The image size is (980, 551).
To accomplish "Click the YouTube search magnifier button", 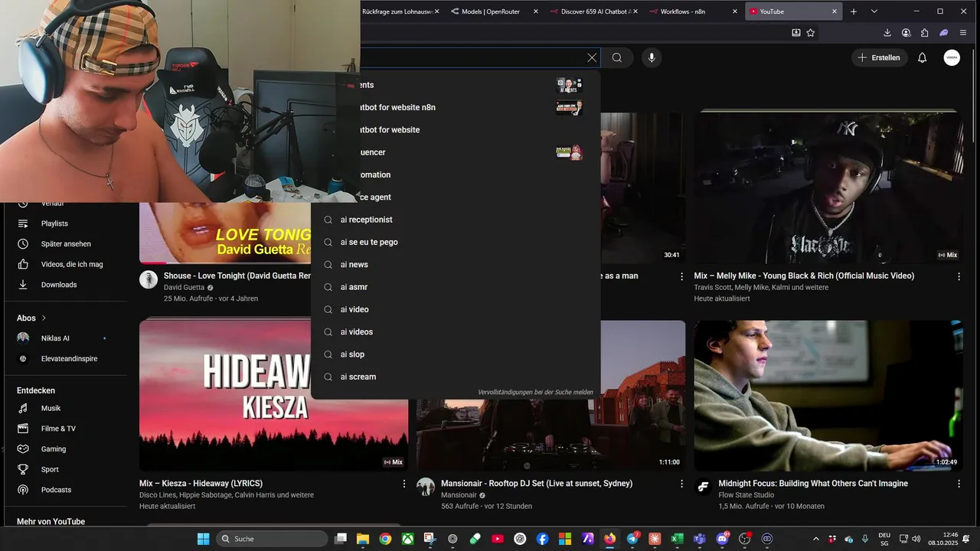I will (617, 57).
